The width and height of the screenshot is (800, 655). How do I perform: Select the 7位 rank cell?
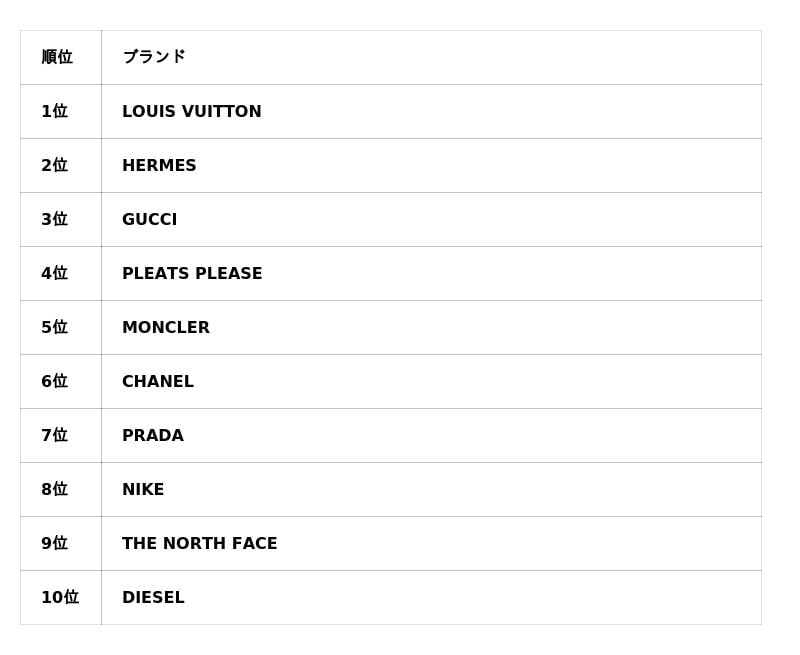coord(54,436)
